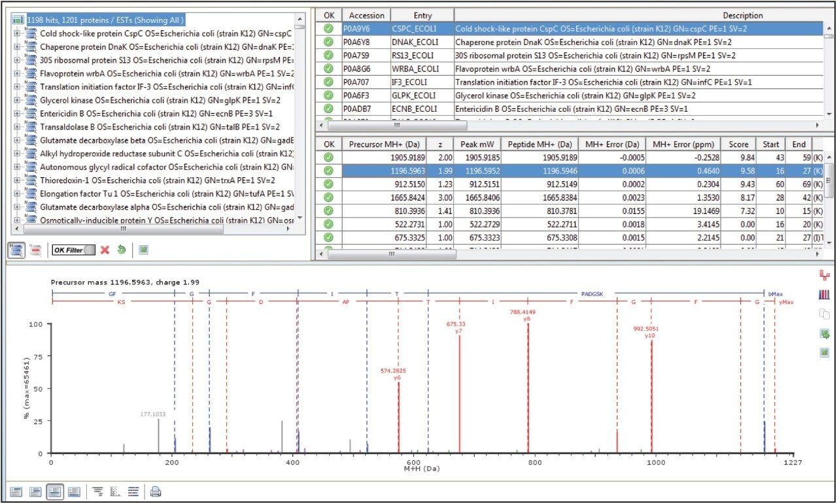
Task: Toggle OK check for P0A9Y6 protein row
Action: (x=328, y=29)
